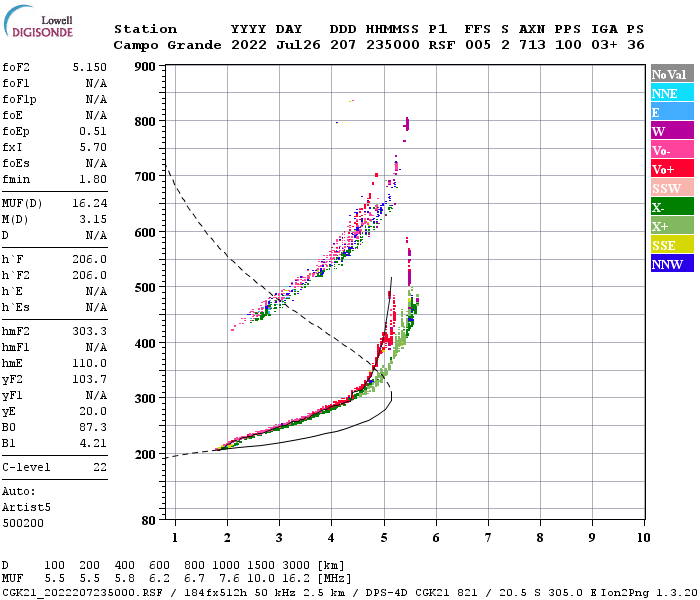Click the time value 235000
Viewport: 700px width, 600px height.
click(x=393, y=45)
